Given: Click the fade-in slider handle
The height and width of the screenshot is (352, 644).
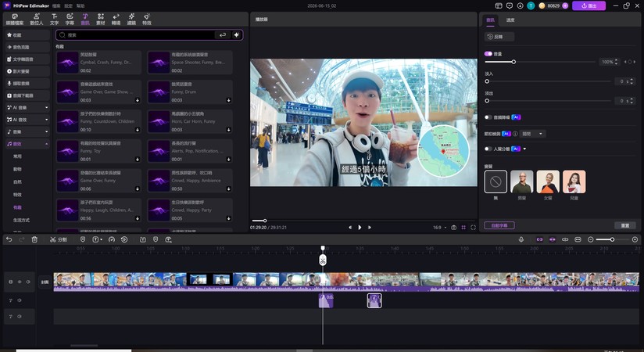Looking at the screenshot, I should (x=487, y=81).
